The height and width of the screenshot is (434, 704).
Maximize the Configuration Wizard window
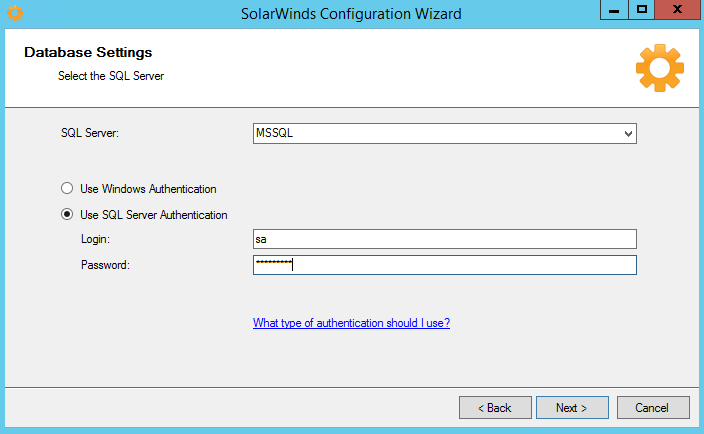[642, 10]
